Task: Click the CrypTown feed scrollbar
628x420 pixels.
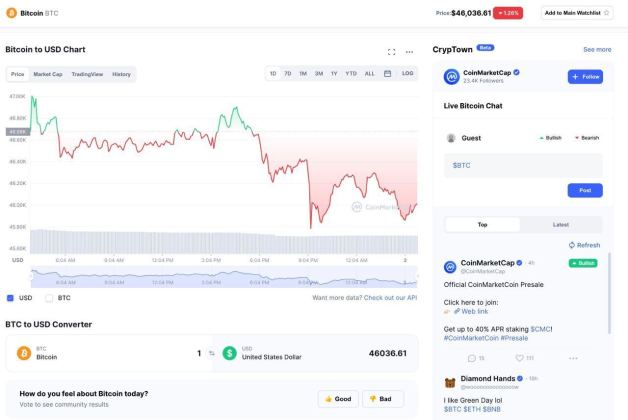Action: coord(610,293)
